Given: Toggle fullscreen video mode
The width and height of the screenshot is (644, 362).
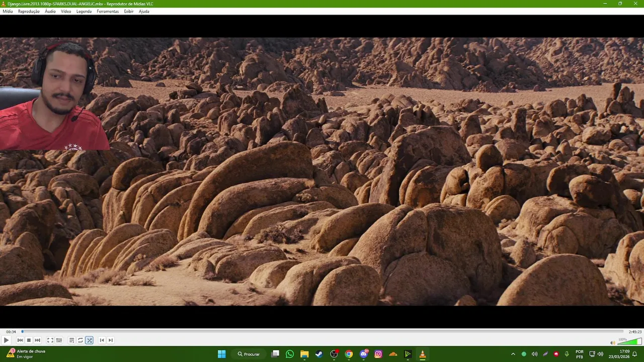Looking at the screenshot, I should [x=50, y=340].
